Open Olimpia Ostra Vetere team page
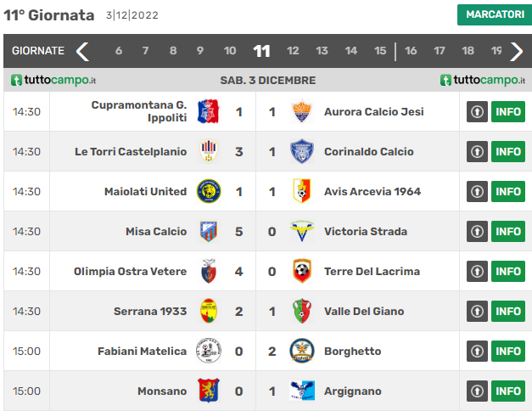 click(131, 272)
